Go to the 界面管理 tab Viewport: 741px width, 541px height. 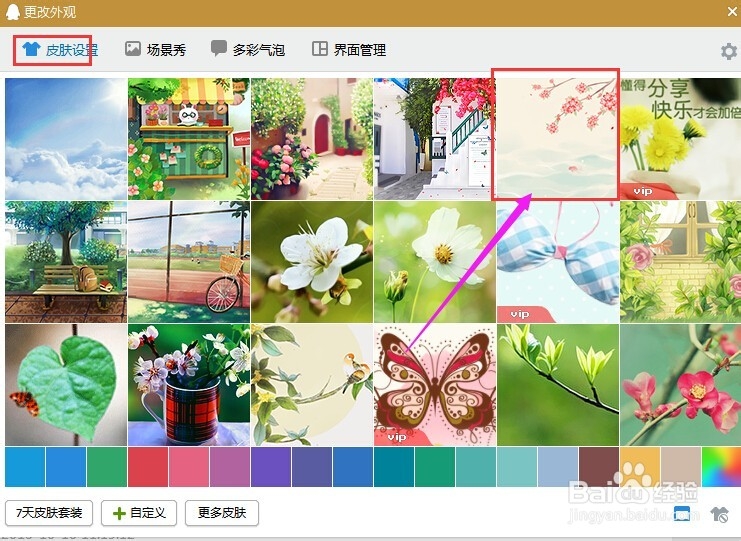[x=349, y=50]
